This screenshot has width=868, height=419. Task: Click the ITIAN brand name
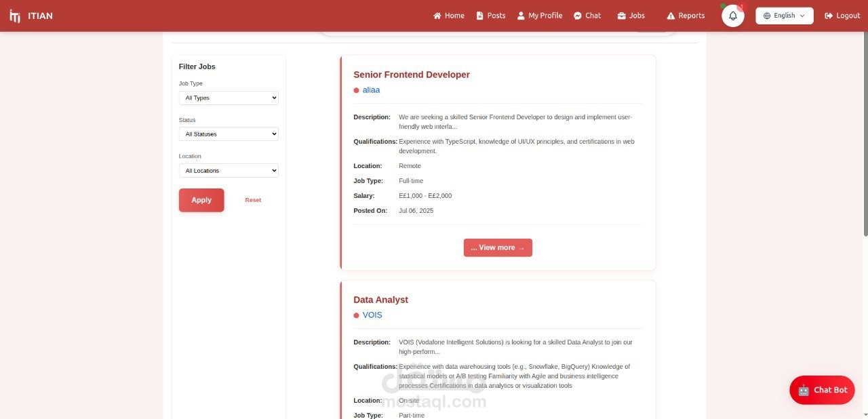coord(40,16)
